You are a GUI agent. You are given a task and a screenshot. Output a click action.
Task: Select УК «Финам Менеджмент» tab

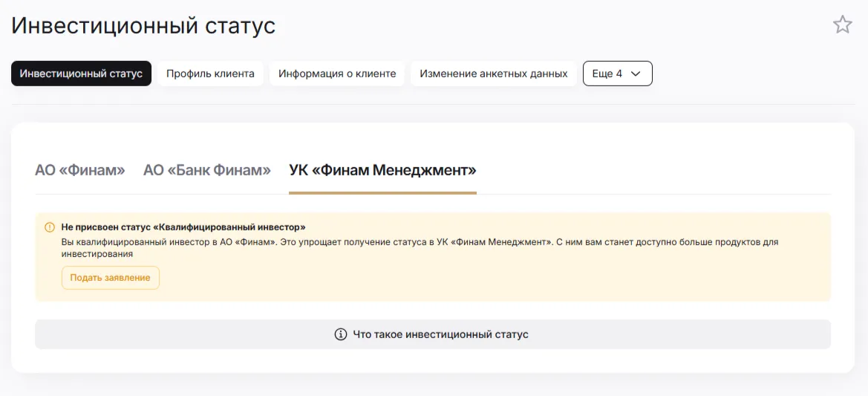(382, 170)
